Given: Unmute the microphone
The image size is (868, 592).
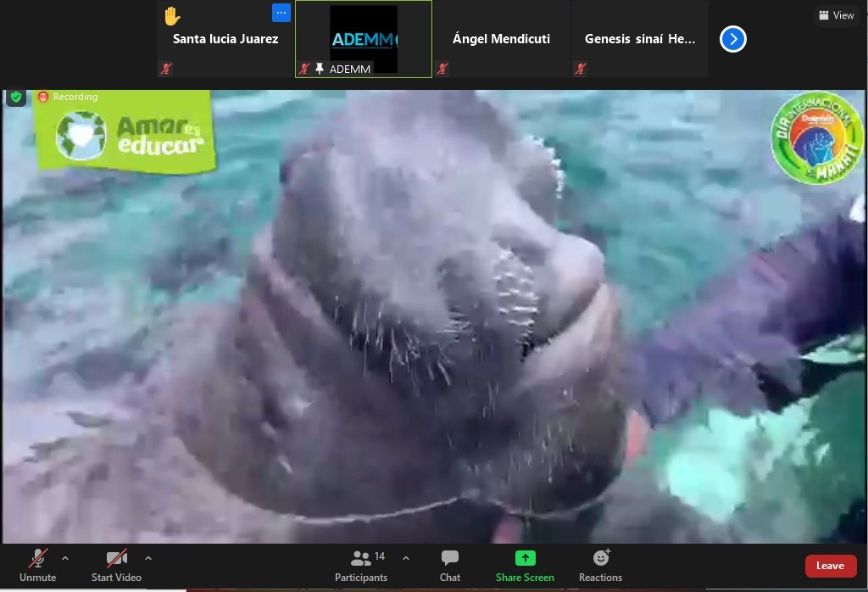Looking at the screenshot, I should coord(37,566).
